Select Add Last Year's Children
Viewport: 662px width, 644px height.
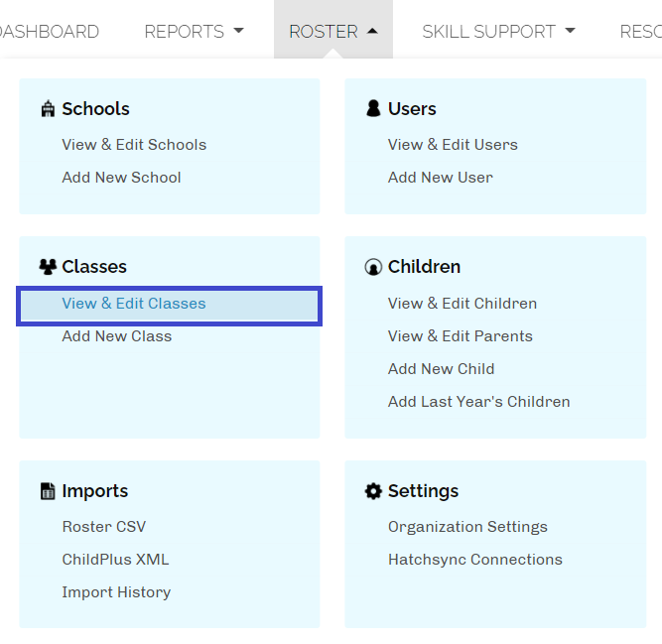pos(478,402)
